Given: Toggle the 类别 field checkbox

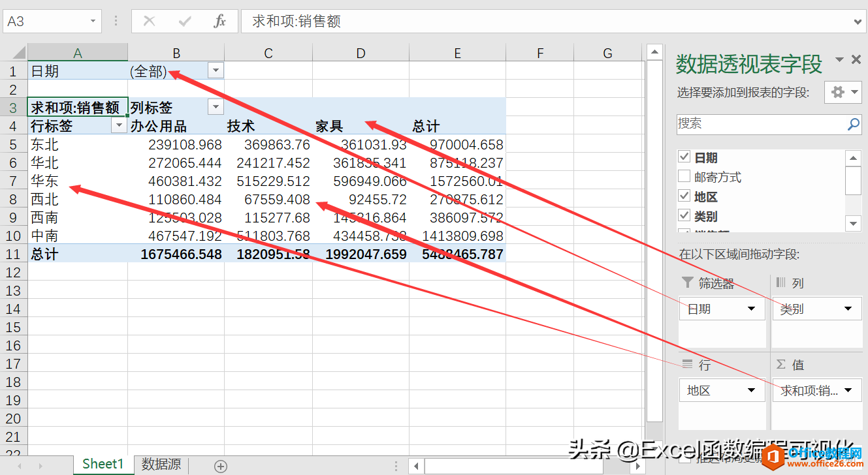Looking at the screenshot, I should pyautogui.click(x=684, y=215).
